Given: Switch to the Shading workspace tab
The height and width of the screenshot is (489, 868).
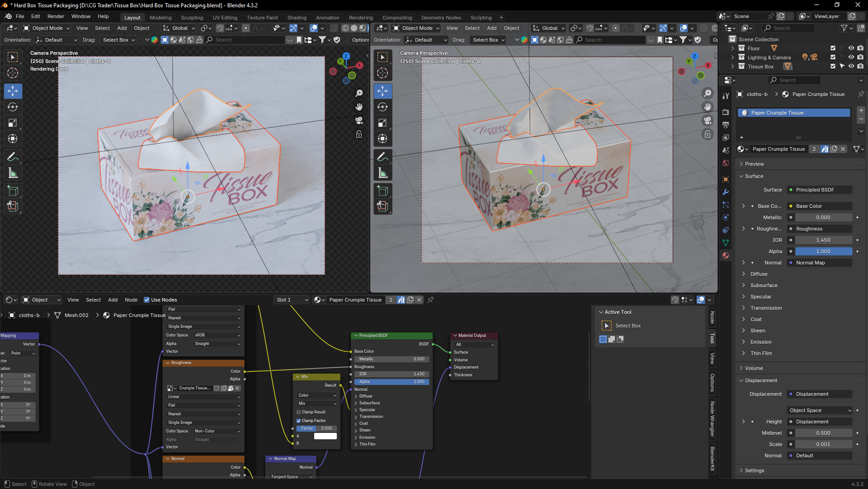Looking at the screenshot, I should pyautogui.click(x=297, y=17).
